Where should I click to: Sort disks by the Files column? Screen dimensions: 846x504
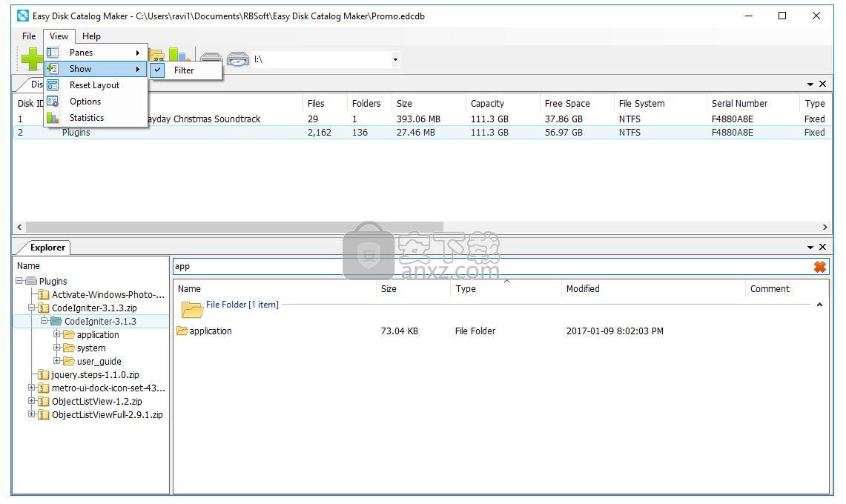(x=324, y=103)
